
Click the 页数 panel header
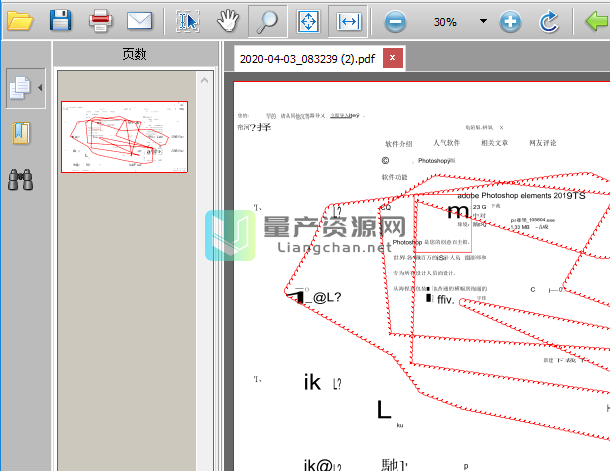click(x=135, y=54)
